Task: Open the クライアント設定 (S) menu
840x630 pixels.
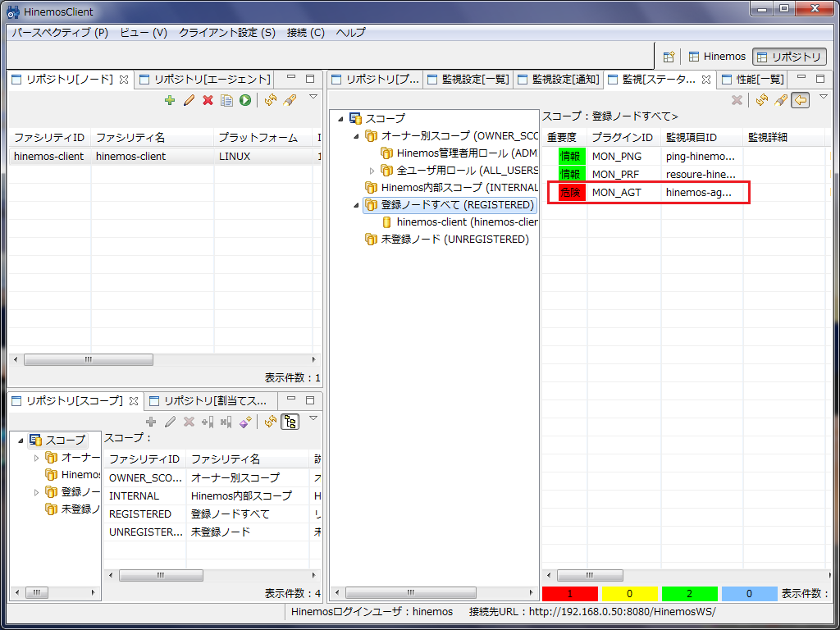Action: 227,33
